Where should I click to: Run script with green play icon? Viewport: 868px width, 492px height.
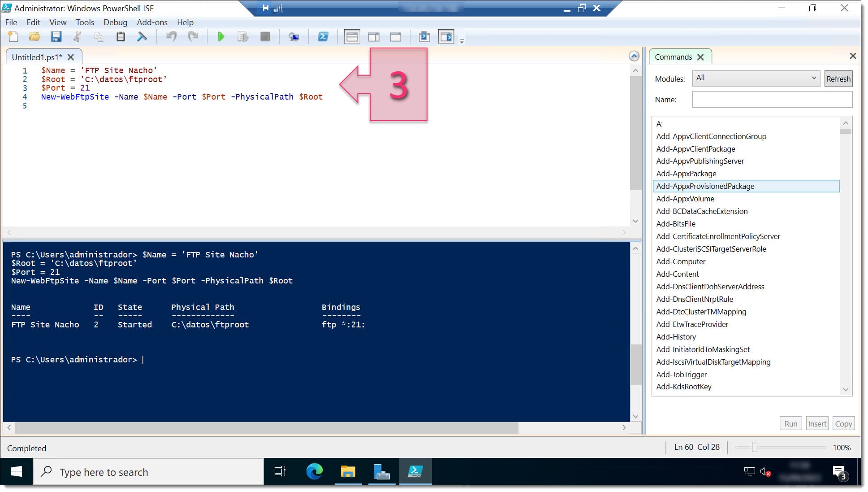point(221,37)
